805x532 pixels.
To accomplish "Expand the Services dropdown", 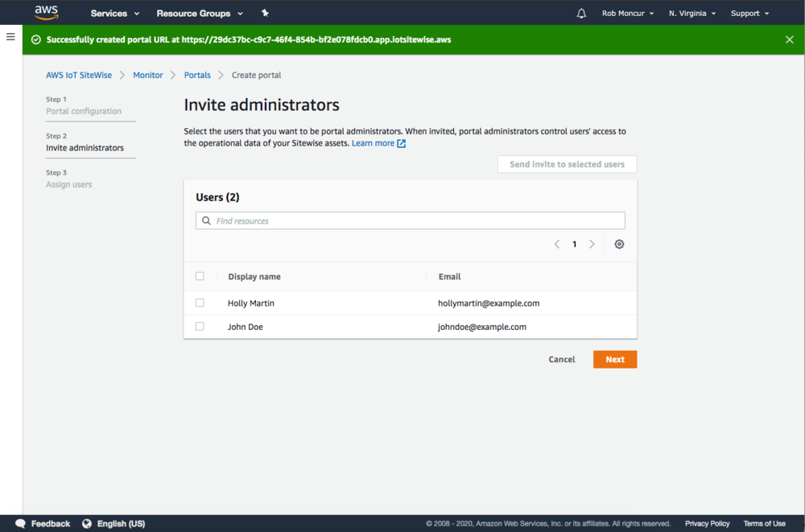I will coord(115,14).
